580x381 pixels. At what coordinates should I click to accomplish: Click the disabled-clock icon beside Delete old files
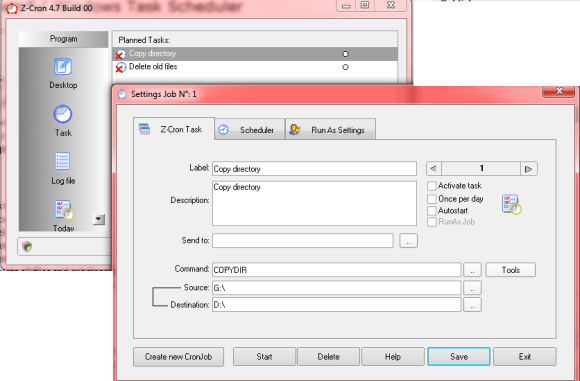click(x=121, y=67)
